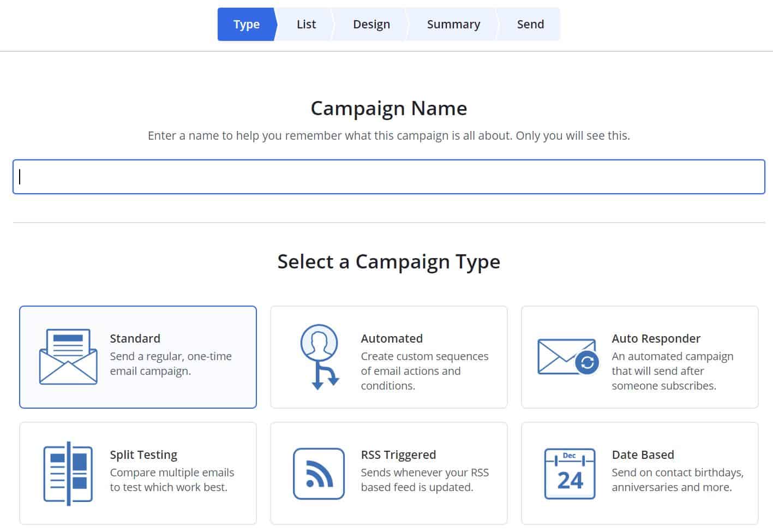Choose the Automated campaign title
The width and height of the screenshot is (773, 532).
point(392,338)
